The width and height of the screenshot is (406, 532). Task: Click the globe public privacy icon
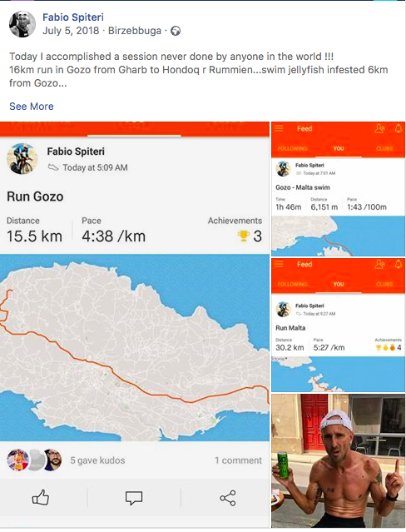click(x=176, y=31)
